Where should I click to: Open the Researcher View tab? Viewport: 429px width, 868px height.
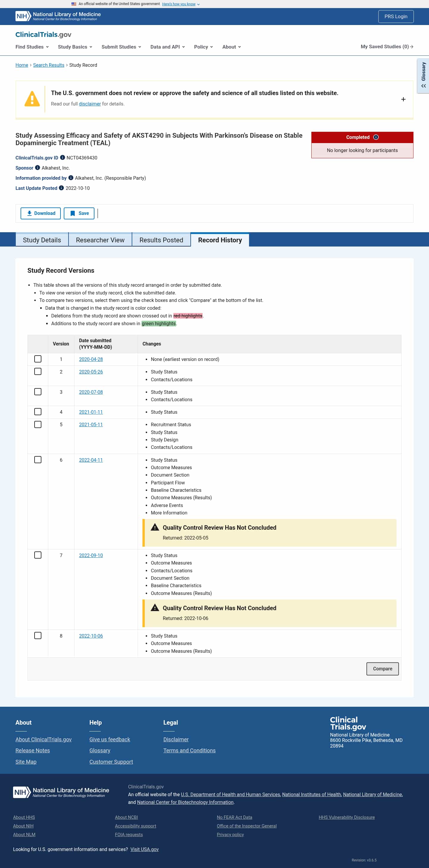pyautogui.click(x=100, y=240)
